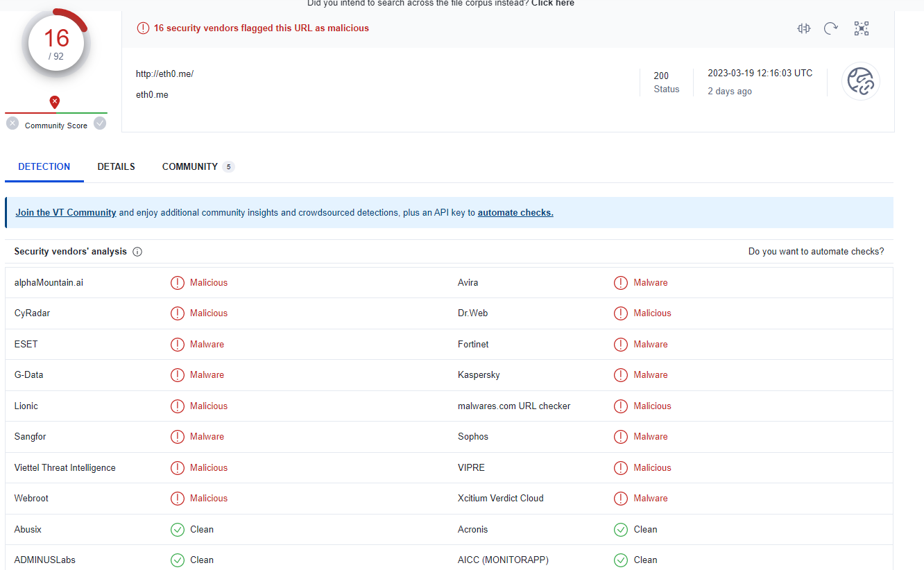
Task: Switch to the DETAILS tab
Action: [116, 166]
